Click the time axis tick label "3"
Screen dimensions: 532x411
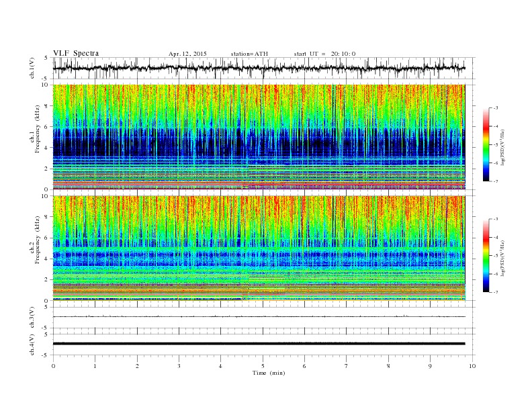(x=179, y=366)
